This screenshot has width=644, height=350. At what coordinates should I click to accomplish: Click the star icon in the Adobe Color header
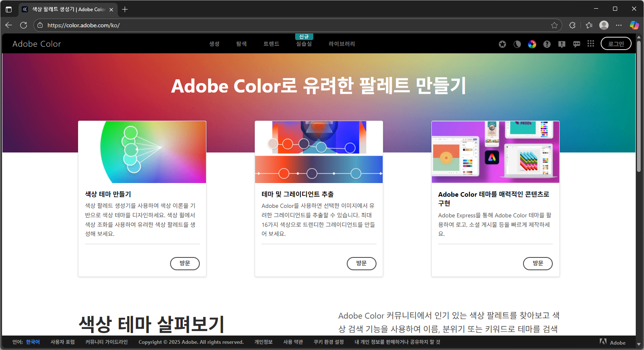(502, 44)
